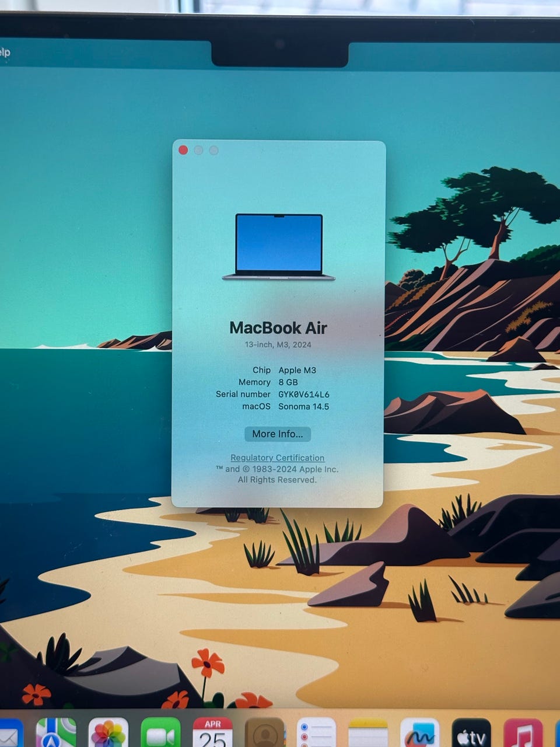
Task: Launch FaceTime from the Dock
Action: point(160,733)
